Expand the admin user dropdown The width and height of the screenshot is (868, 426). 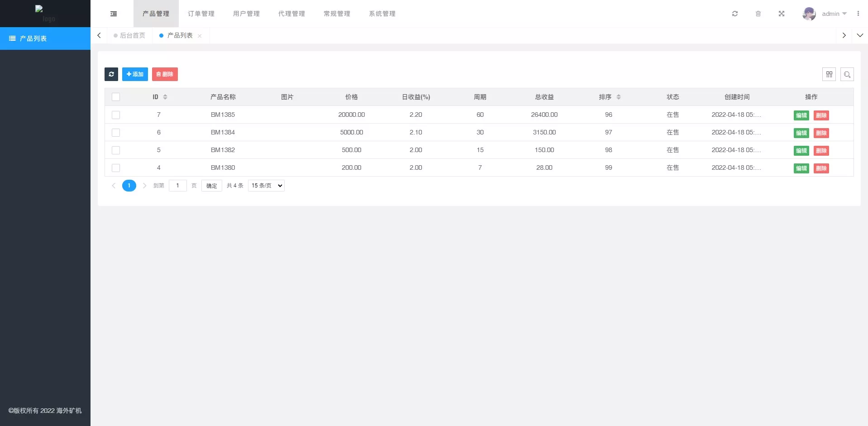point(834,14)
